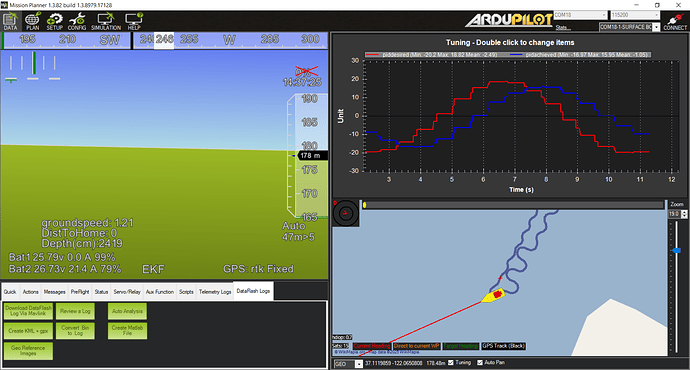Image resolution: width=690 pixels, height=370 pixels.
Task: Click the Stats... link under the logo
Action: (563, 28)
